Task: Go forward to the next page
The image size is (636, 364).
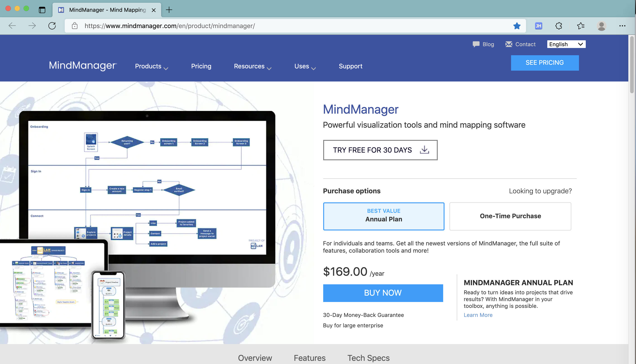Action: pos(32,26)
